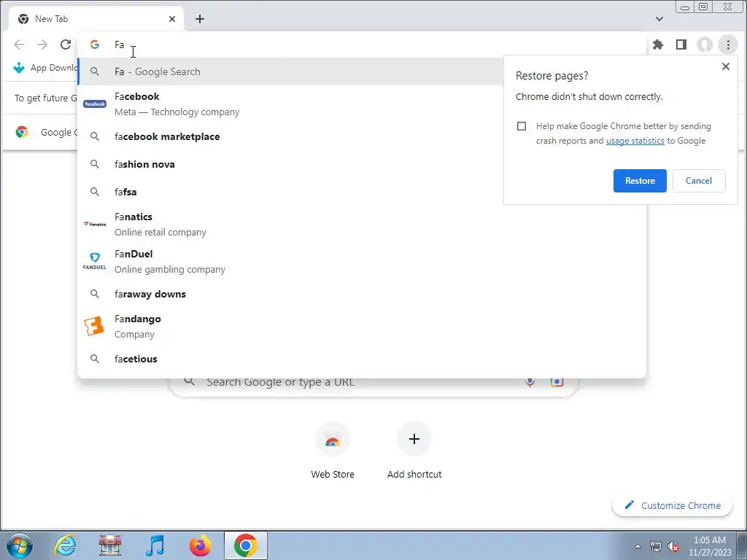Open the usage statistics link

click(635, 141)
